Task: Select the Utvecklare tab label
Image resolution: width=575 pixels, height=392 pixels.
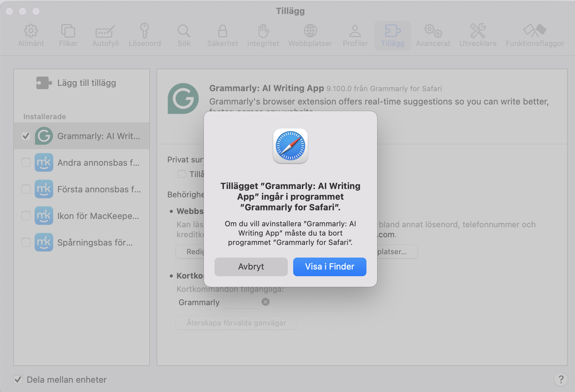Action: [x=478, y=44]
